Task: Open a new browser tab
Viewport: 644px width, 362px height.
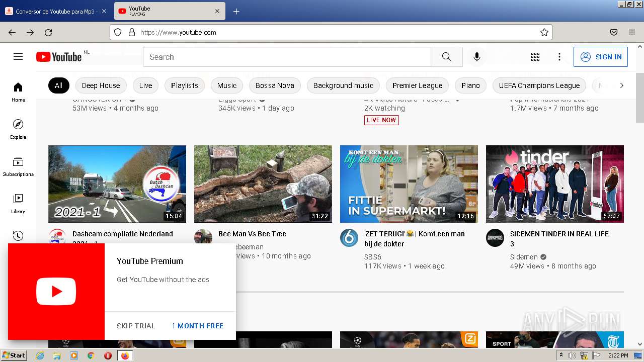Action: tap(236, 11)
